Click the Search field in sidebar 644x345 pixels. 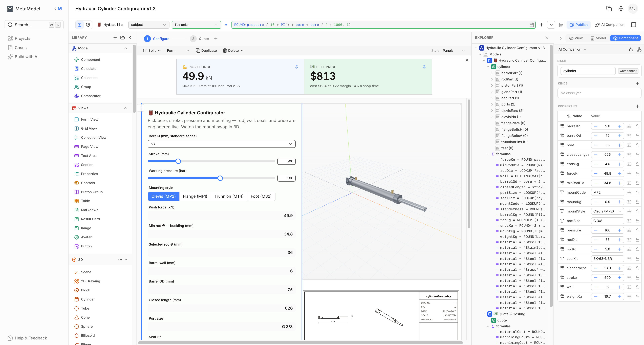[34, 25]
